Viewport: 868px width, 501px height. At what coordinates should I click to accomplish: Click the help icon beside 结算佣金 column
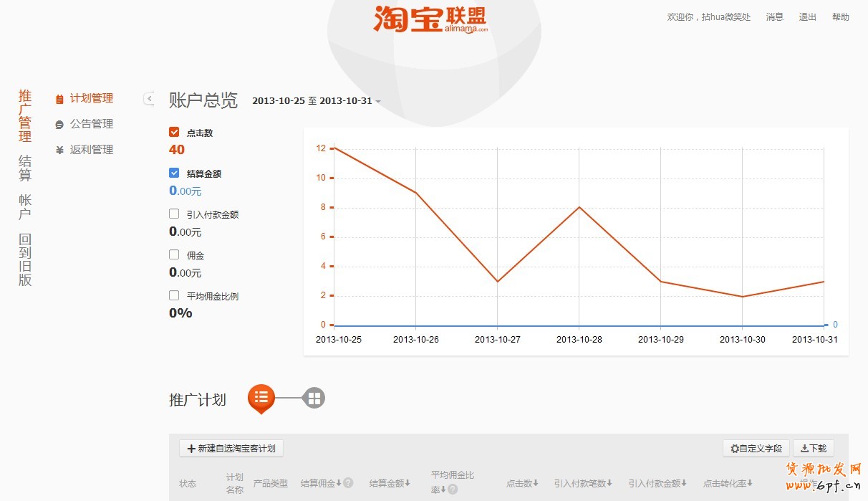pos(348,483)
